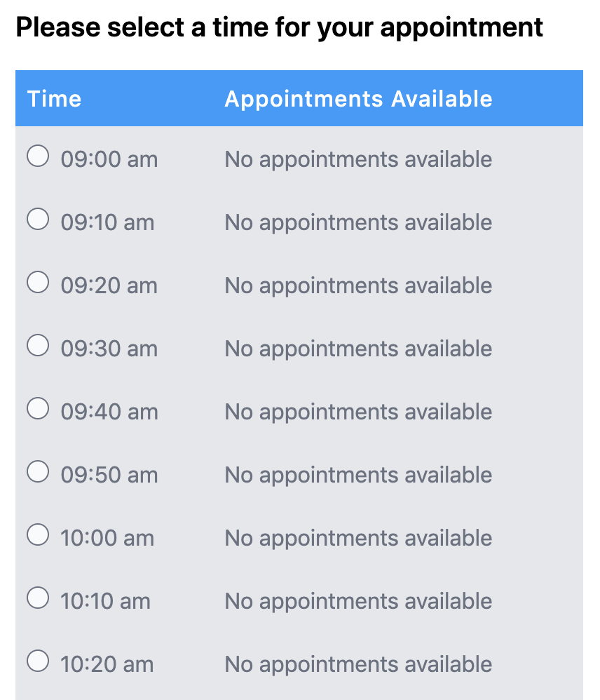Click the 09:30 am time label
This screenshot has height=700, width=600.
point(109,349)
